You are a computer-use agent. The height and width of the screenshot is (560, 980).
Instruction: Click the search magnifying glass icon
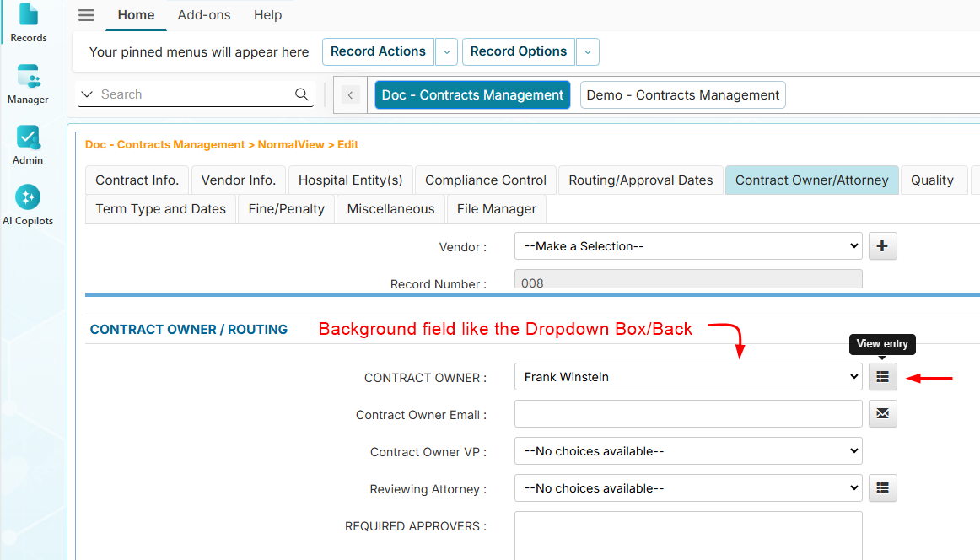301,94
